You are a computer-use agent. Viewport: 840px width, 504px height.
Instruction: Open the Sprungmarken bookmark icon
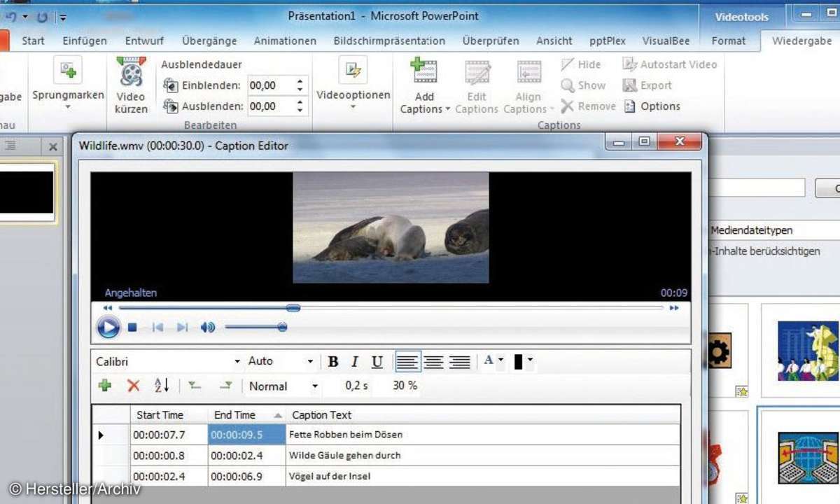68,71
